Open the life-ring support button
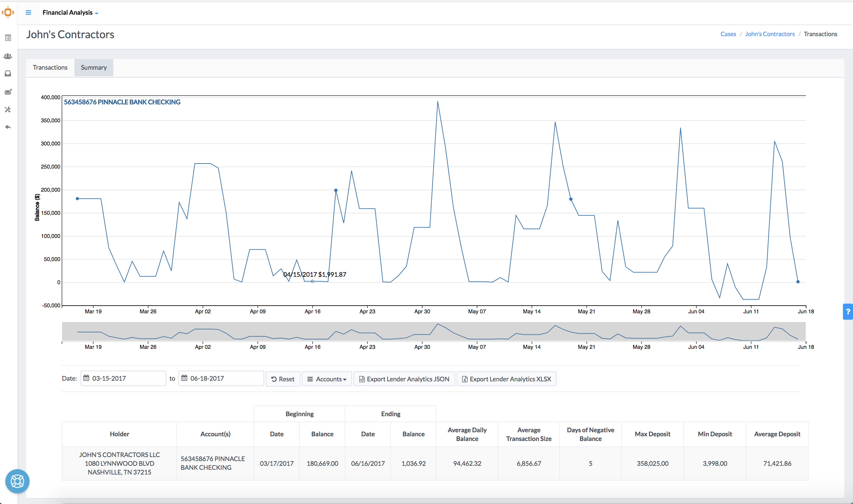Viewport: 853px width, 504px height. coord(17,481)
